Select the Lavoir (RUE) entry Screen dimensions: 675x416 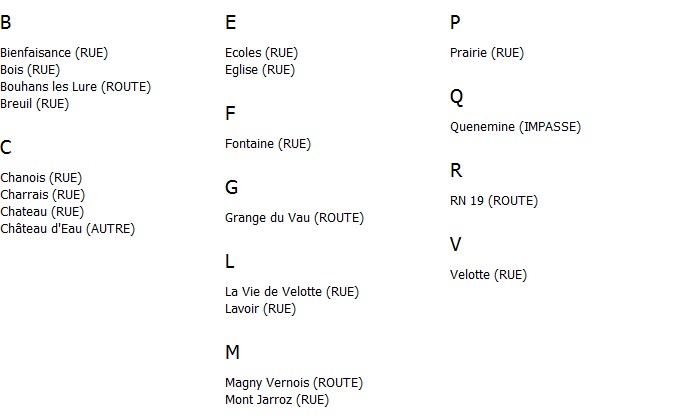[x=260, y=309]
